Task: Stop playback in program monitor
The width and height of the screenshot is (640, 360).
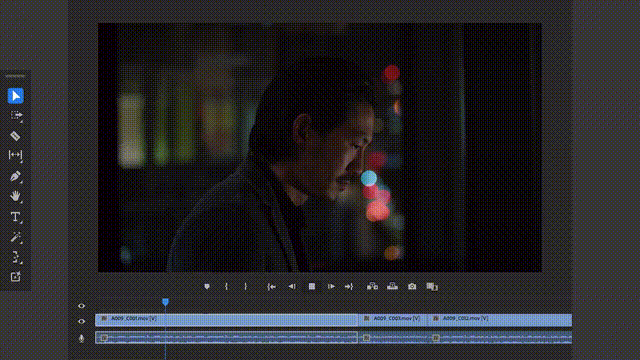Action: (312, 287)
